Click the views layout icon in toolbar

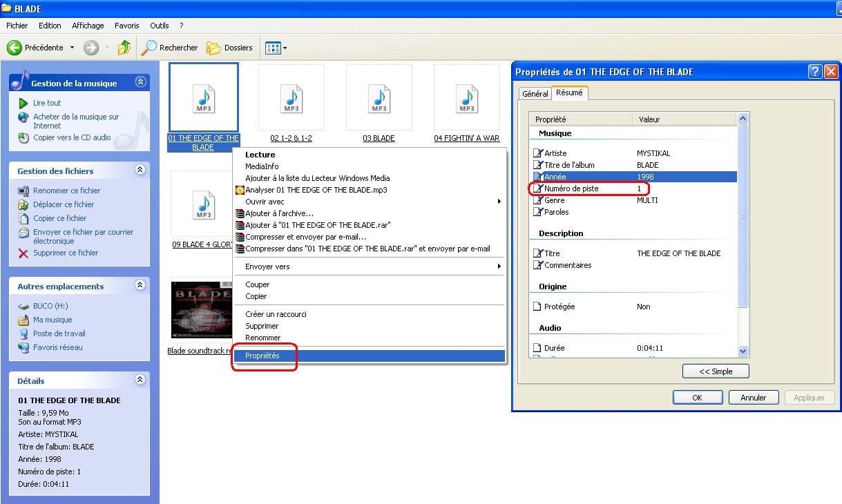(273, 48)
